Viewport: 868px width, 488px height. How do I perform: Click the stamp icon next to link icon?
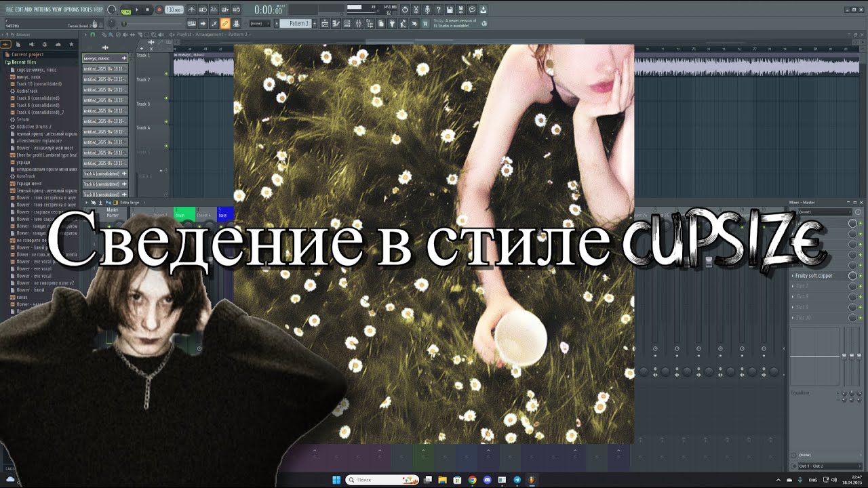pyautogui.click(x=235, y=24)
